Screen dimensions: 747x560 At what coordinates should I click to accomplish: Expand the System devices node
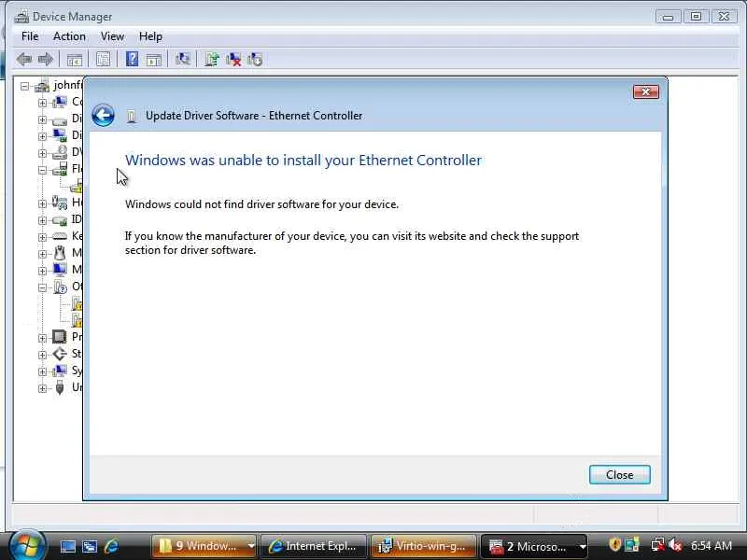[42, 371]
